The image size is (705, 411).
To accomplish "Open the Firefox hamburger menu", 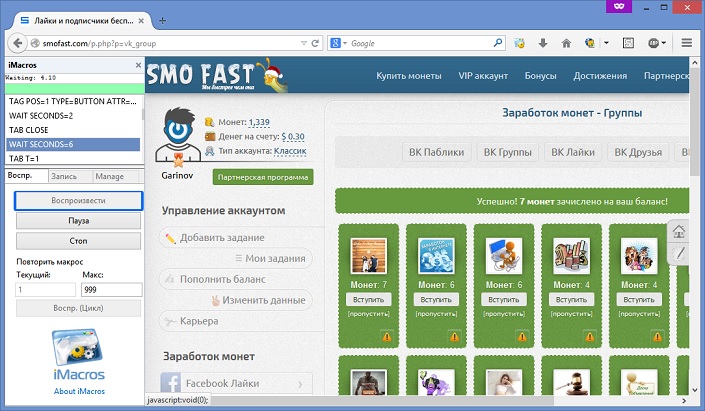I will (x=687, y=43).
